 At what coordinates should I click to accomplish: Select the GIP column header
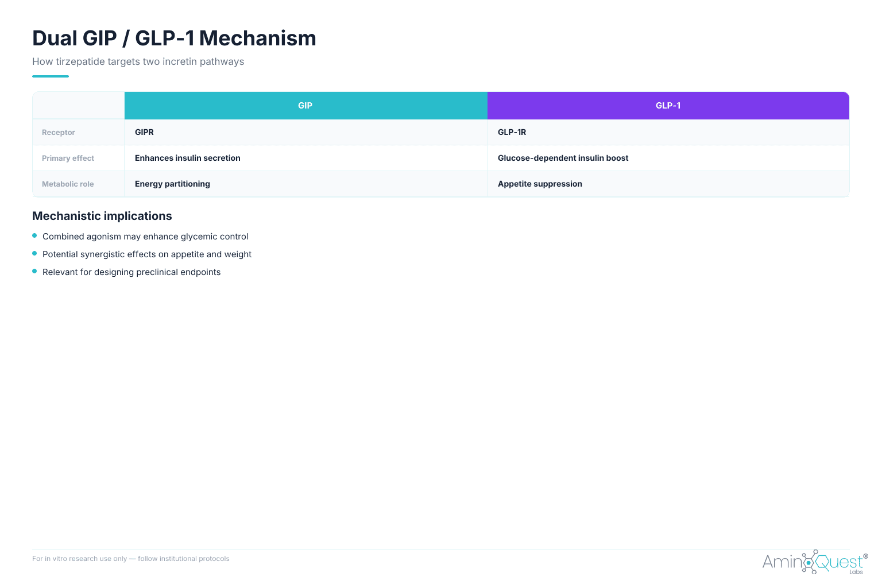[305, 106]
